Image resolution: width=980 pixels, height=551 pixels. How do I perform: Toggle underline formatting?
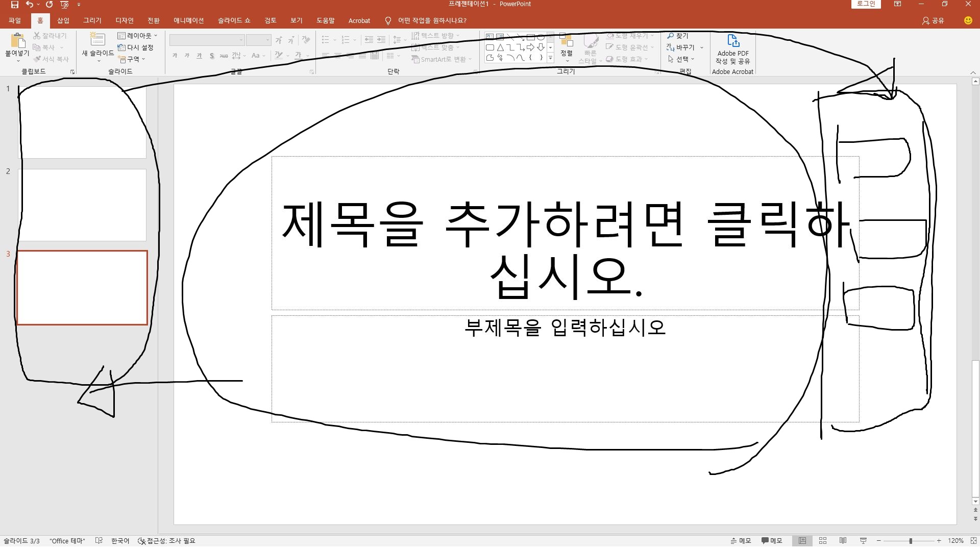tap(199, 56)
